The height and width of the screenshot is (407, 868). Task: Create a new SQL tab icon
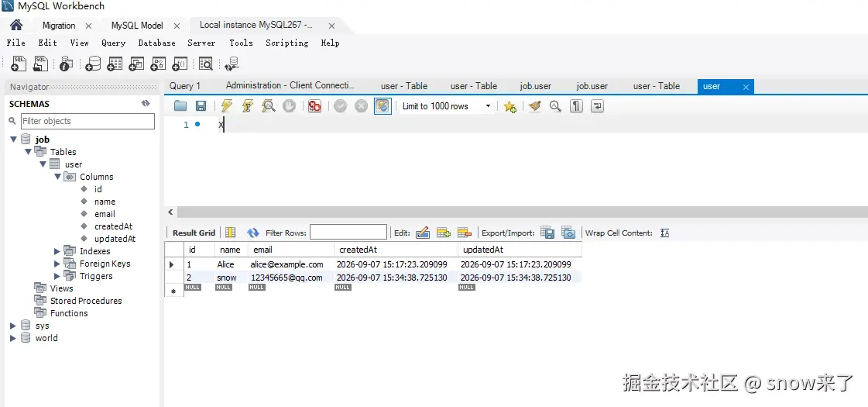click(19, 64)
